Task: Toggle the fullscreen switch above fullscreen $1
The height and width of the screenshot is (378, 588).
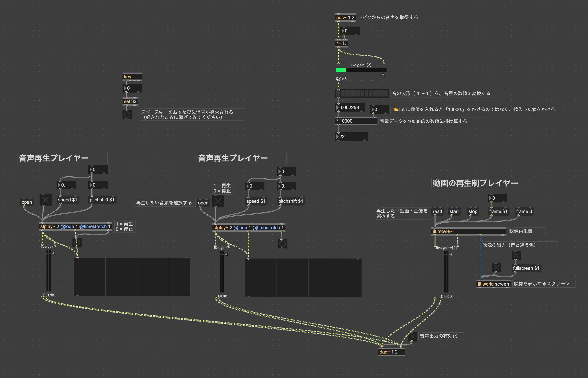Action: [x=516, y=255]
